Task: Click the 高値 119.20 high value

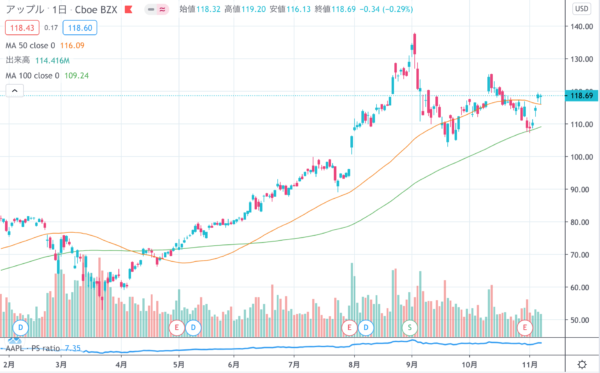Action: click(245, 9)
